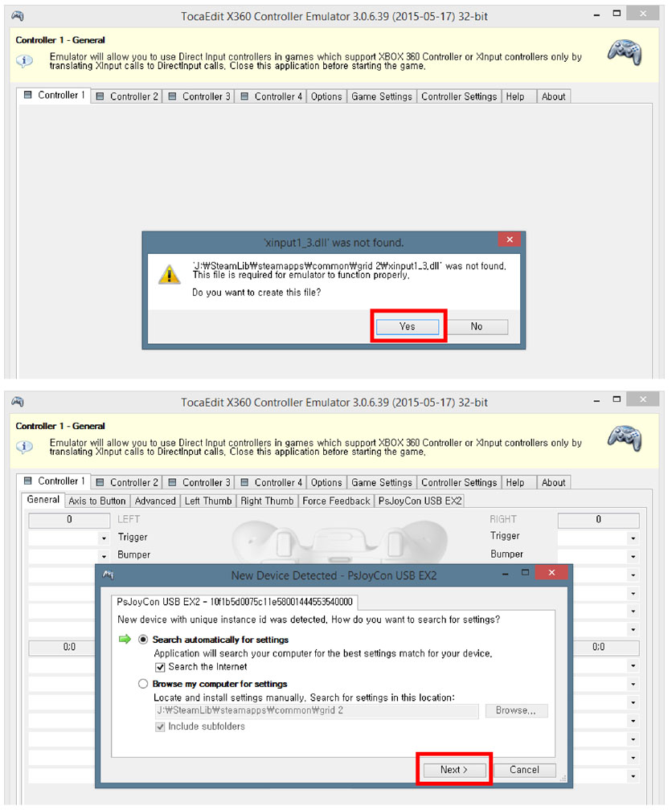Open Controller 4 tab behind the xinput1_3.dll prompt
This screenshot has width=672, height=810.
click(272, 96)
